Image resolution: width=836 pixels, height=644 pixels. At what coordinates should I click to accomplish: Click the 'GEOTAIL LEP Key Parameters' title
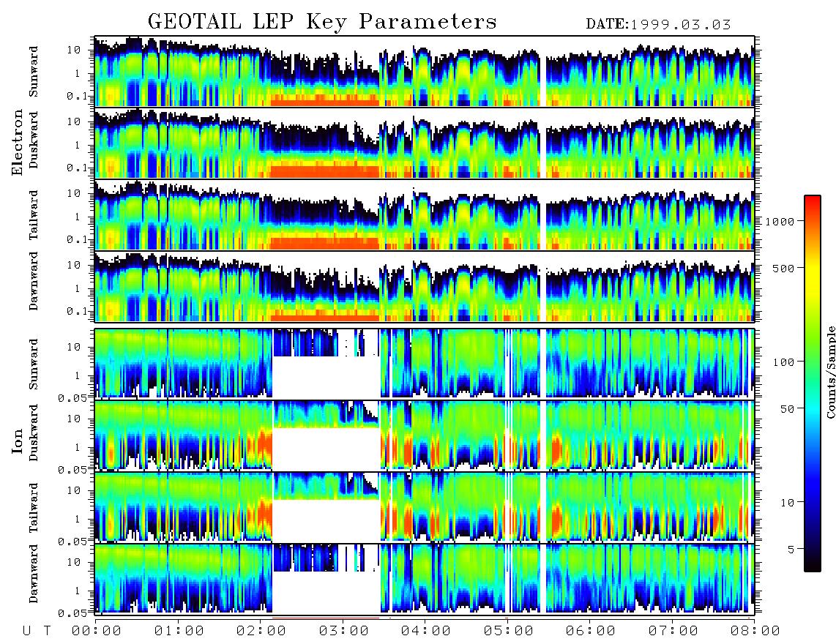pyautogui.click(x=322, y=22)
